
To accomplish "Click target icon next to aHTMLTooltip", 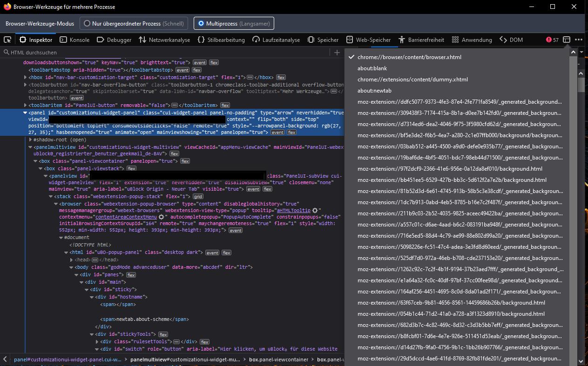I will (315, 211).
